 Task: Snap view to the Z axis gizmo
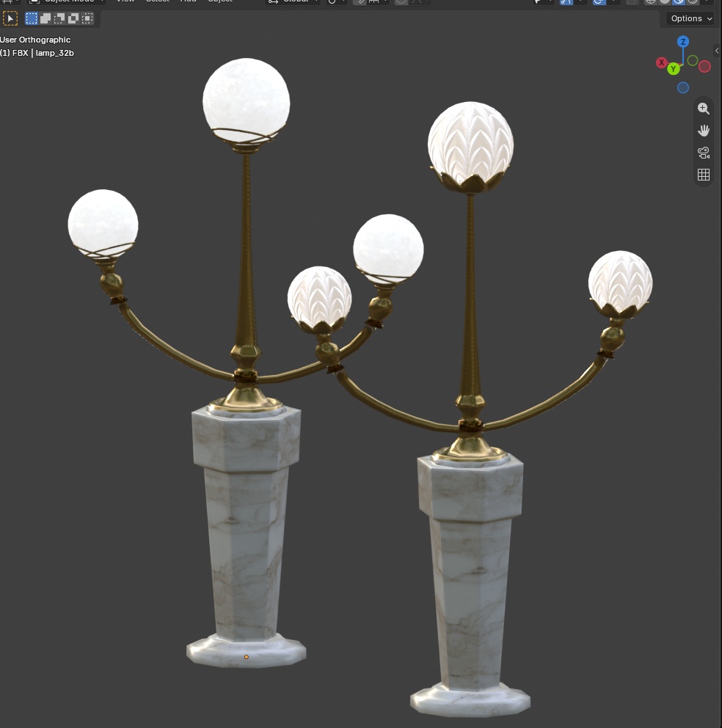coord(682,42)
